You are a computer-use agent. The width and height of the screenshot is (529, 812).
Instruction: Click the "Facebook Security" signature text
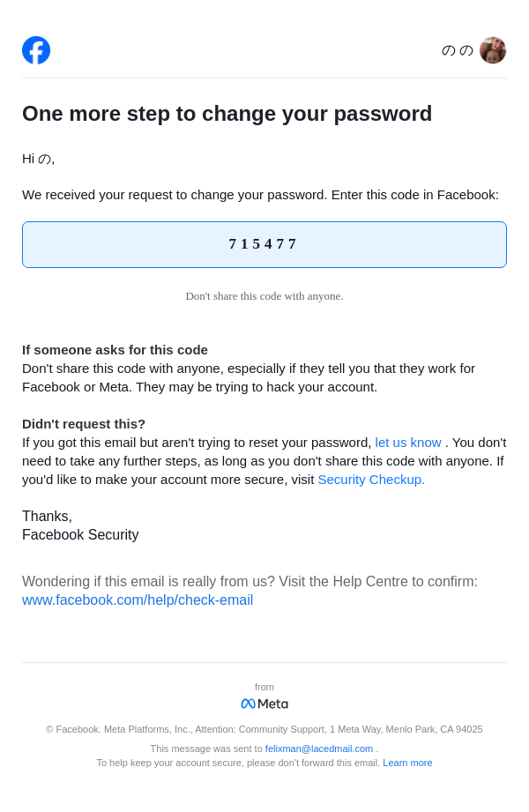80,535
